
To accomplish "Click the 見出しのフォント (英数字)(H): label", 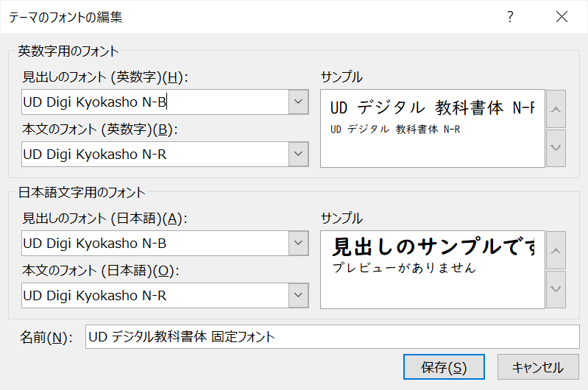I will coord(105,77).
